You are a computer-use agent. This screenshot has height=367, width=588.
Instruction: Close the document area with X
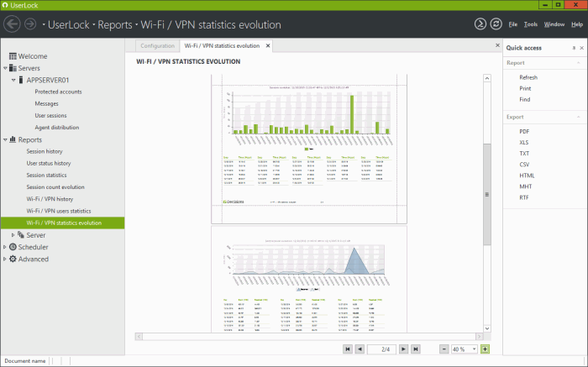tap(497, 45)
